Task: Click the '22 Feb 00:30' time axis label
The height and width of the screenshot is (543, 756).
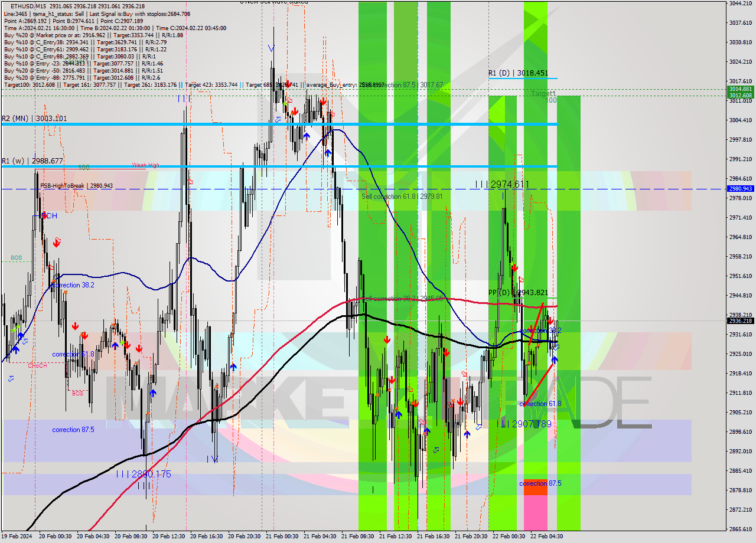Action: pos(509,537)
